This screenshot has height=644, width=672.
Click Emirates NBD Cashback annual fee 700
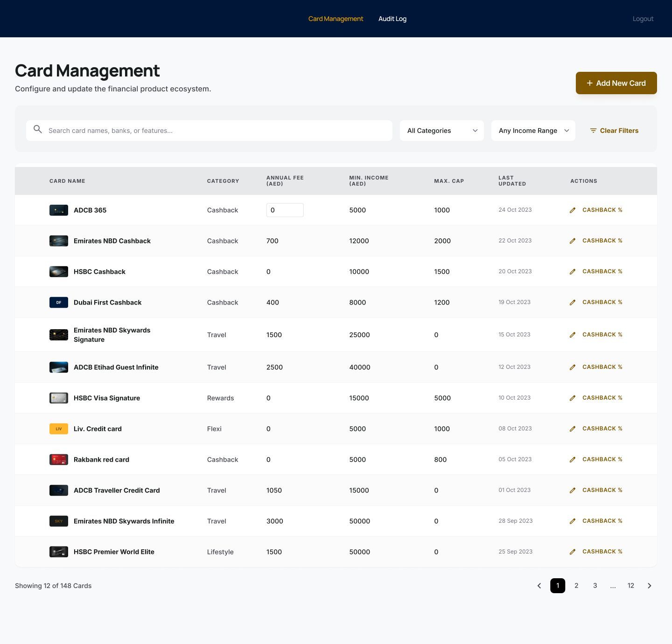pyautogui.click(x=273, y=241)
